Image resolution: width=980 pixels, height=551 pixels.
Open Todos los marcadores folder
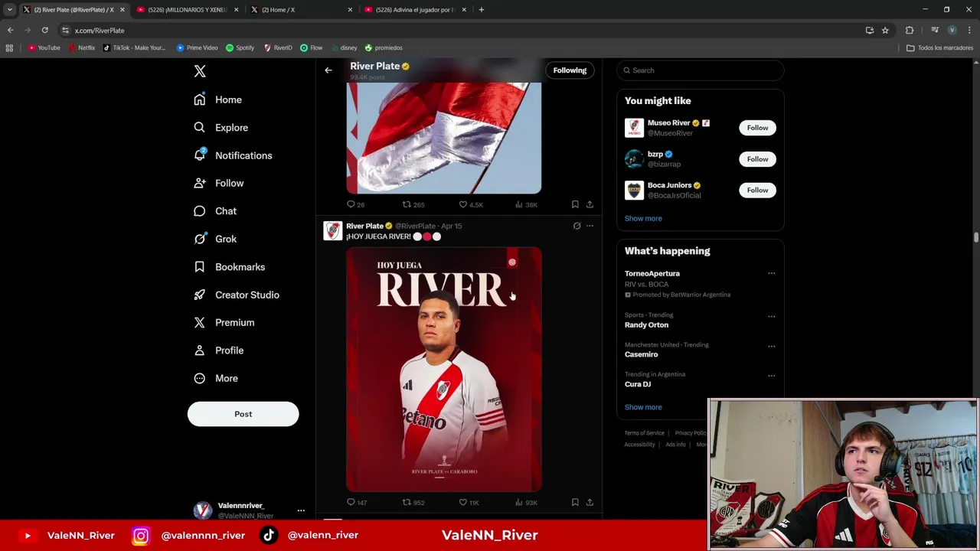pos(939,47)
